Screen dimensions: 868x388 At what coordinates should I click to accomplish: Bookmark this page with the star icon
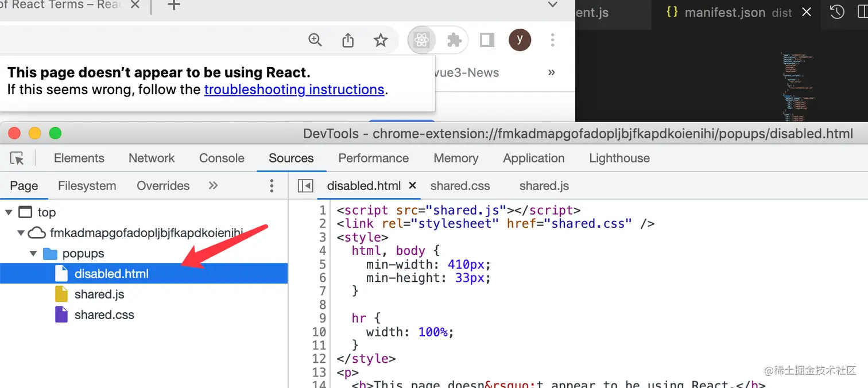[x=381, y=40]
